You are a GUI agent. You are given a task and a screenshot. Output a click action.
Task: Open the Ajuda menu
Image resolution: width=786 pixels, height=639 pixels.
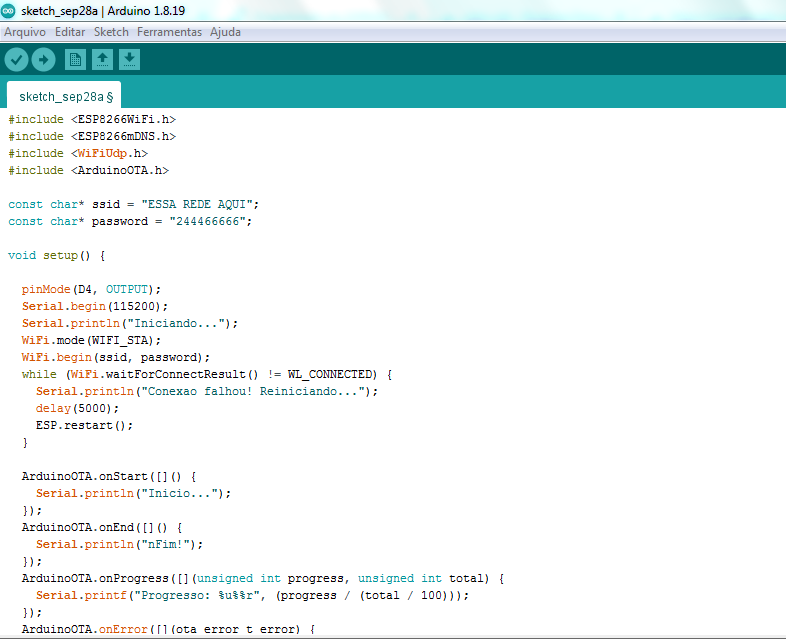[x=225, y=32]
